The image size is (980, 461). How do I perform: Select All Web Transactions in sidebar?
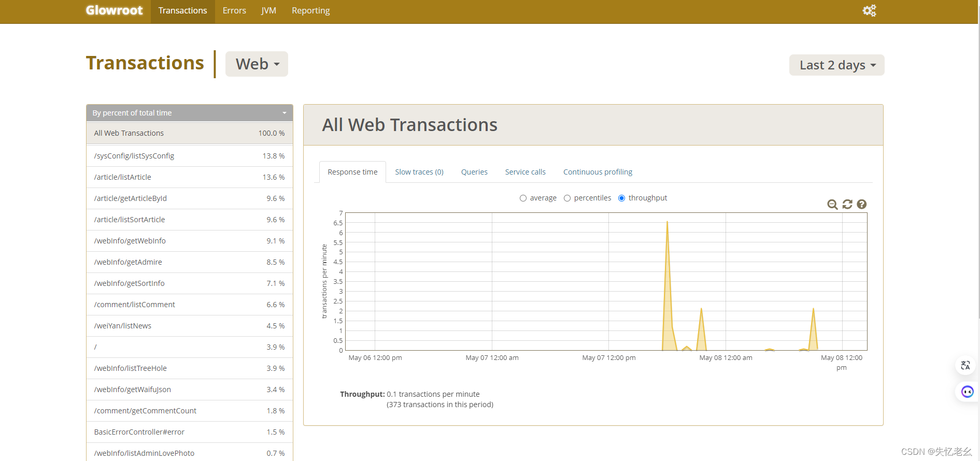coord(190,133)
